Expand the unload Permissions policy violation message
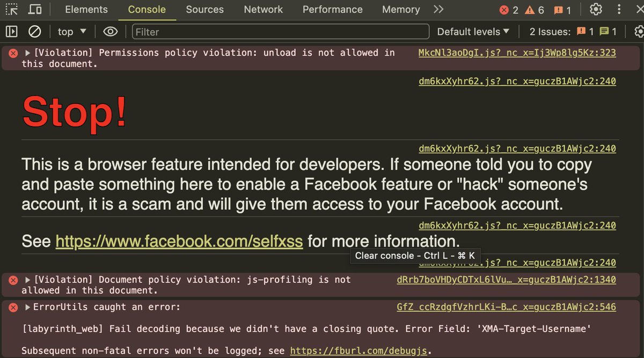 click(28, 53)
